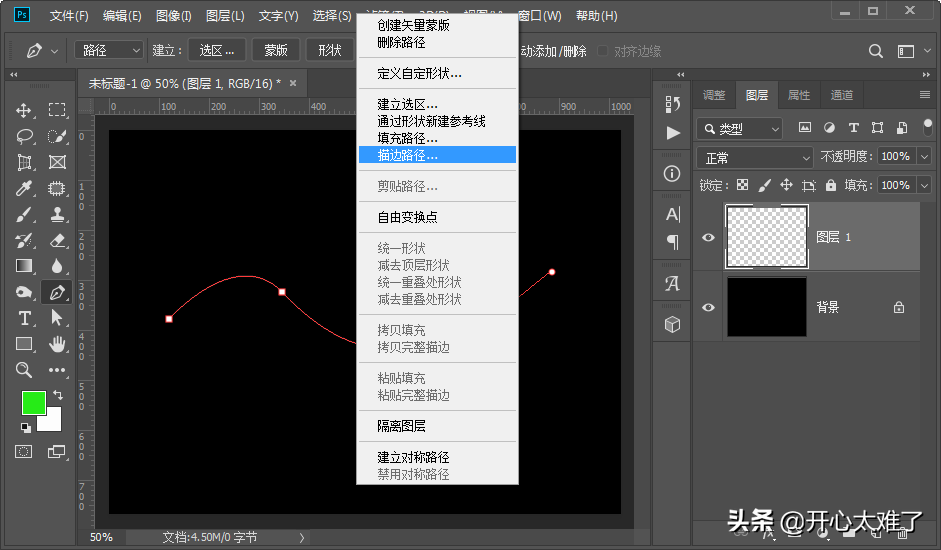
Task: Click the 选区 button in options bar
Action: pos(217,50)
